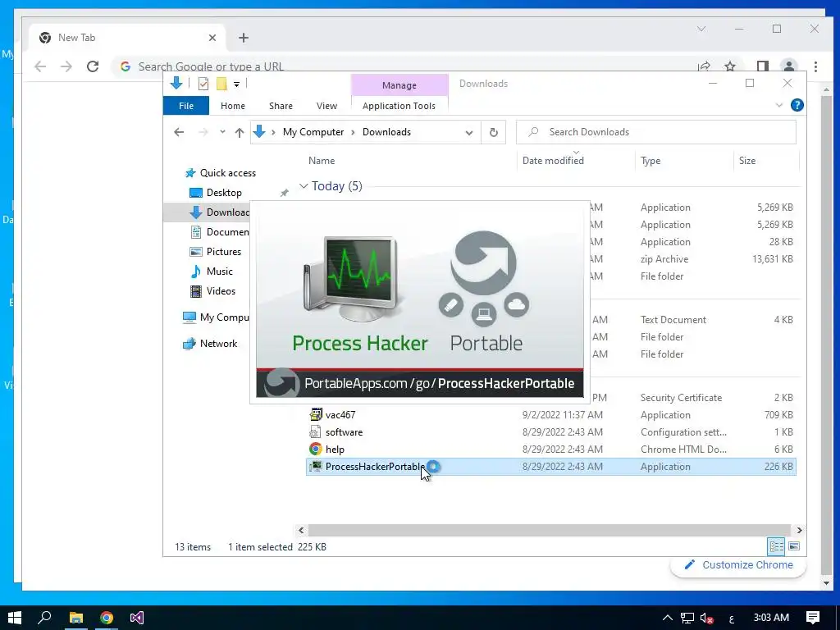Screen dimensions: 840x630
Task: Click horizontal scrollbar right arrow
Action: point(799,531)
